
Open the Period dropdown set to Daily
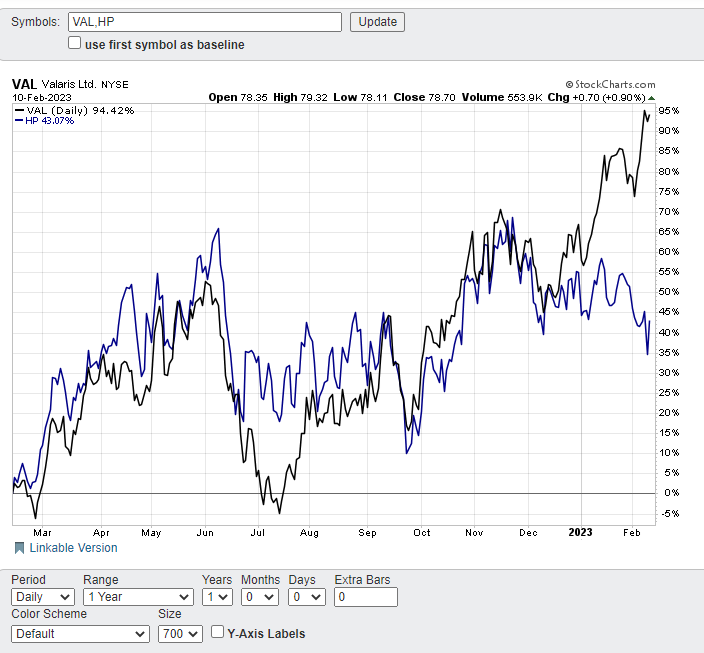tap(43, 597)
